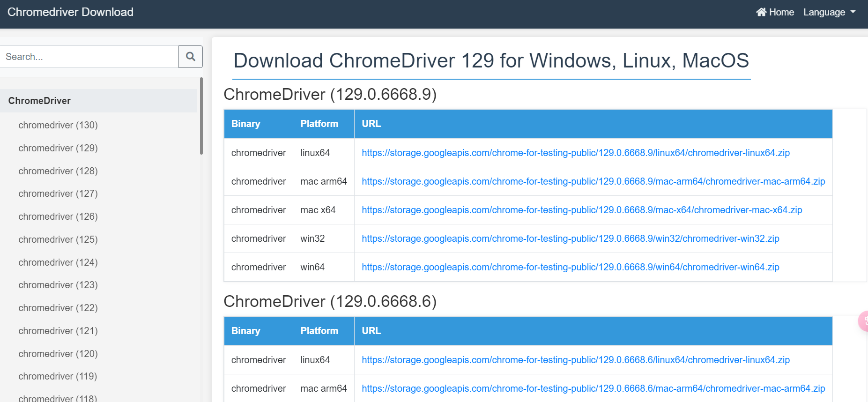The image size is (868, 402).
Task: Click the Home house icon
Action: tap(761, 12)
